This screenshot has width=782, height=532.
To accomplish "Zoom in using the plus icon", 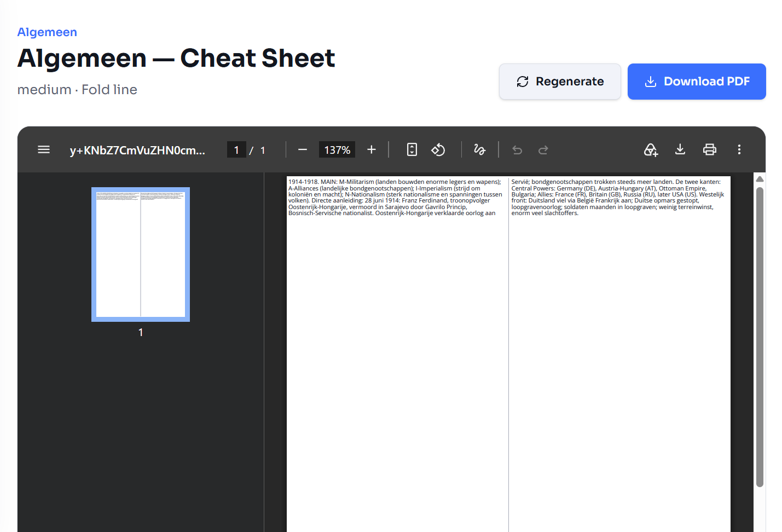I will [372, 149].
